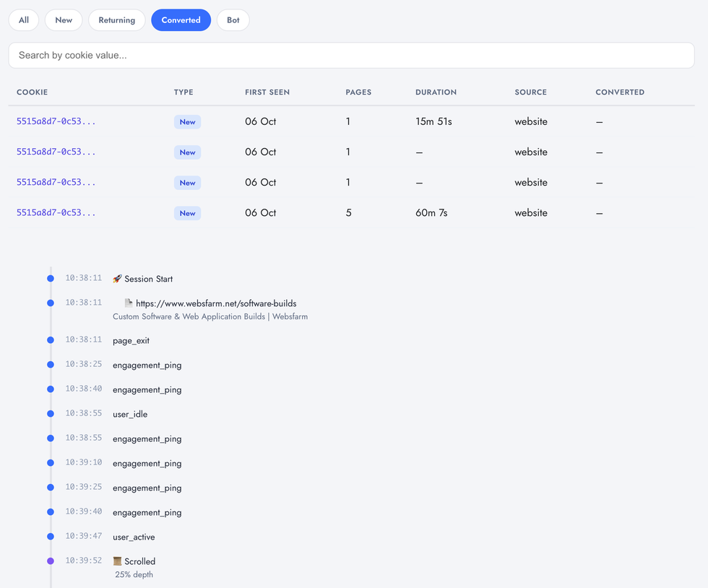Click the user_idle event label
The height and width of the screenshot is (588, 708).
click(x=130, y=414)
